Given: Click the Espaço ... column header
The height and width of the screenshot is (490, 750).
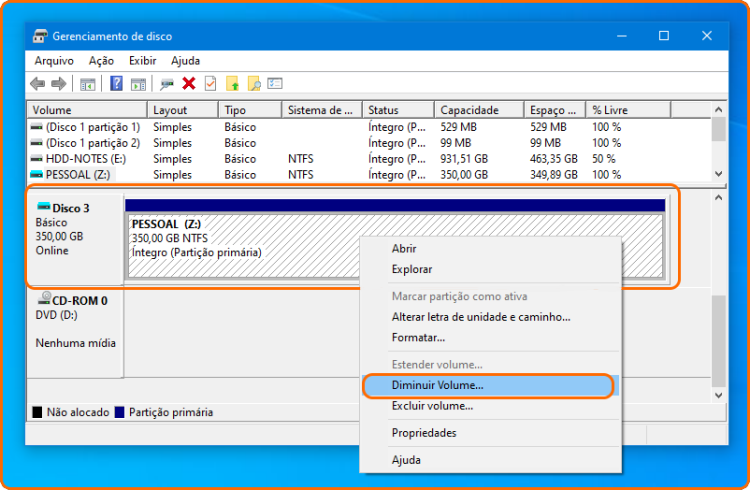Looking at the screenshot, I should (x=555, y=110).
